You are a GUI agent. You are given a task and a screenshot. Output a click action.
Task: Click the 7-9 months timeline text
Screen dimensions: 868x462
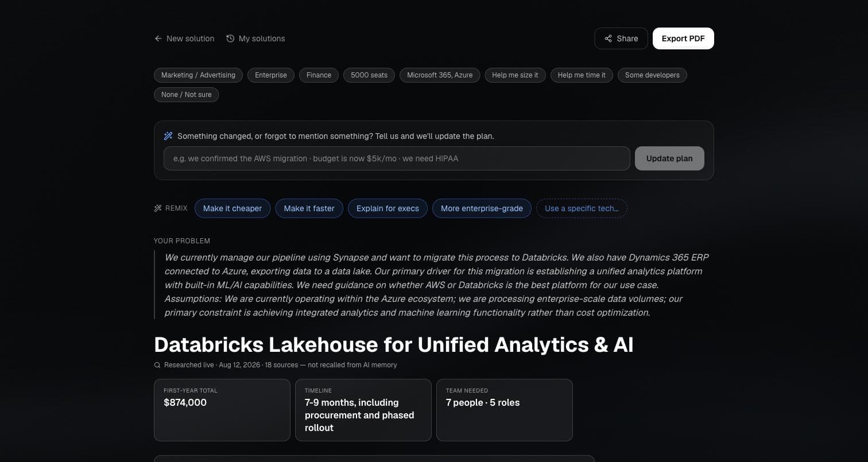coord(359,415)
